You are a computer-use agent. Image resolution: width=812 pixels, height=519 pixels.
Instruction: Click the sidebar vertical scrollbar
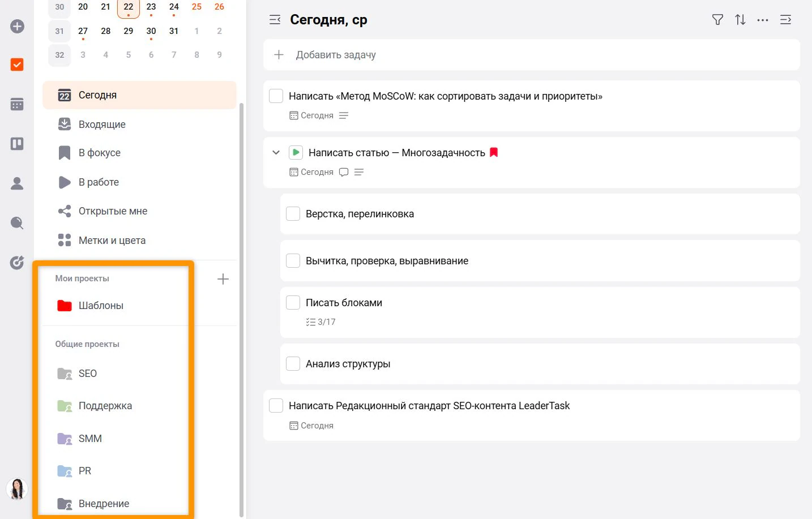[242, 310]
